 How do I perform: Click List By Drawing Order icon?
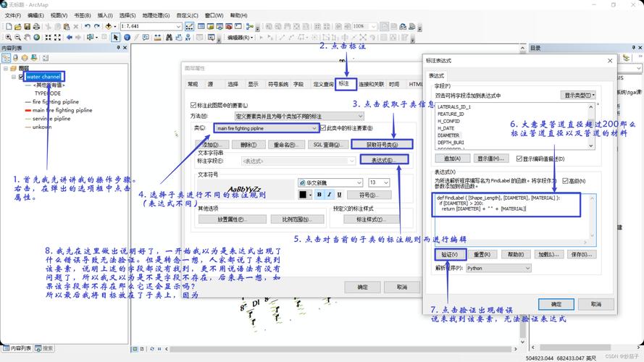(x=7, y=58)
